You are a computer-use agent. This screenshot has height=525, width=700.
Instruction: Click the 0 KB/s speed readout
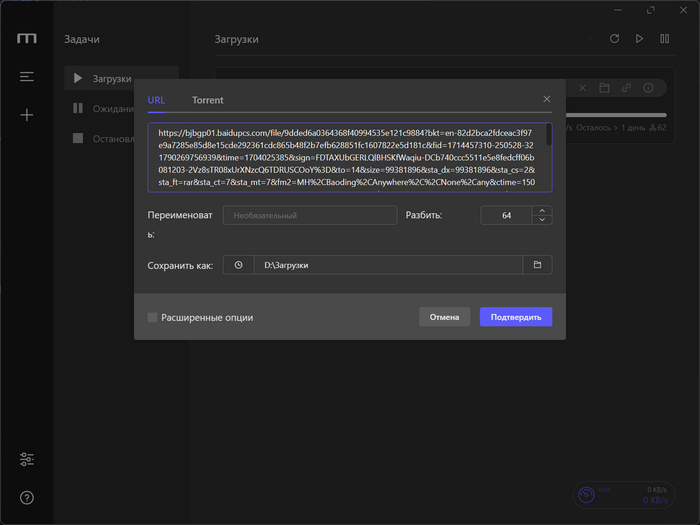tap(655, 500)
